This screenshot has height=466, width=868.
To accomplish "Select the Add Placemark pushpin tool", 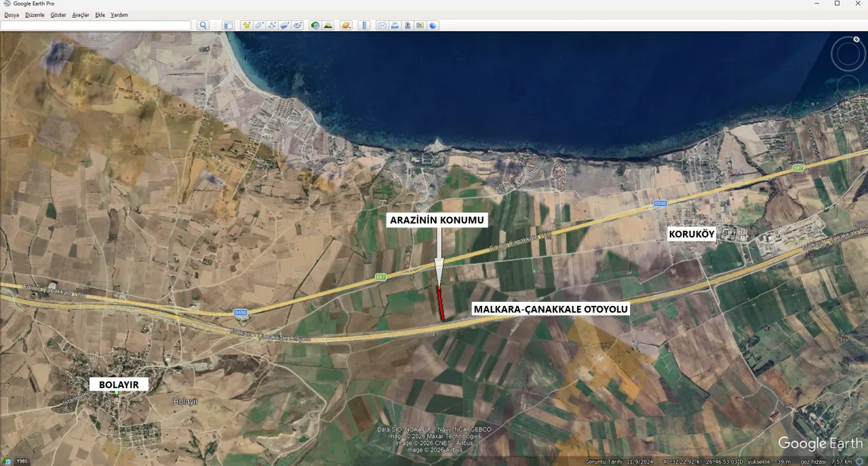I will tap(246, 25).
